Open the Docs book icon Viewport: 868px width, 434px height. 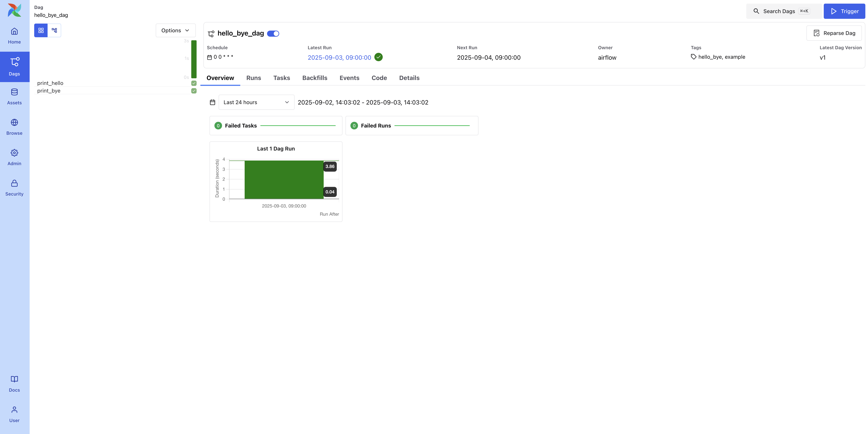14,384
